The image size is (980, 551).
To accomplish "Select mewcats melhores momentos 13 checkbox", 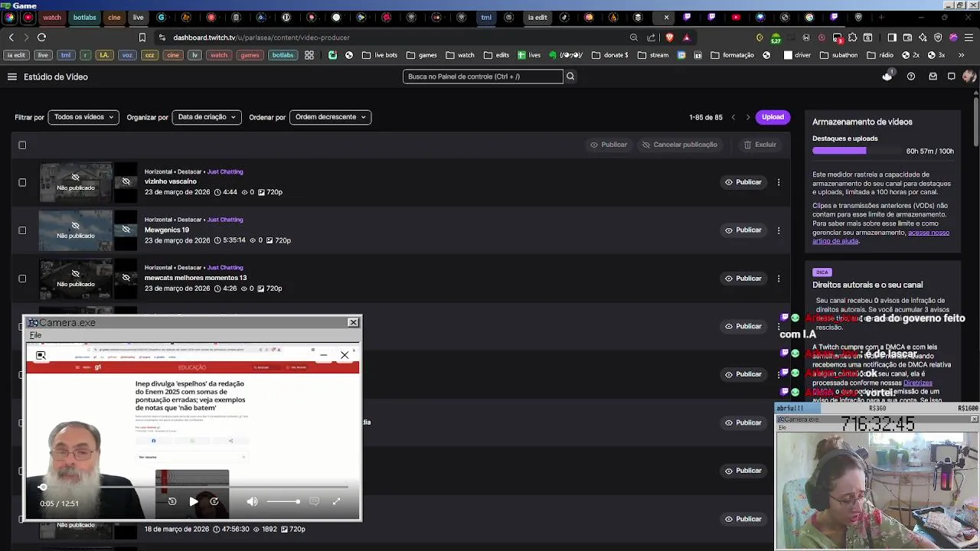I will click(x=22, y=279).
